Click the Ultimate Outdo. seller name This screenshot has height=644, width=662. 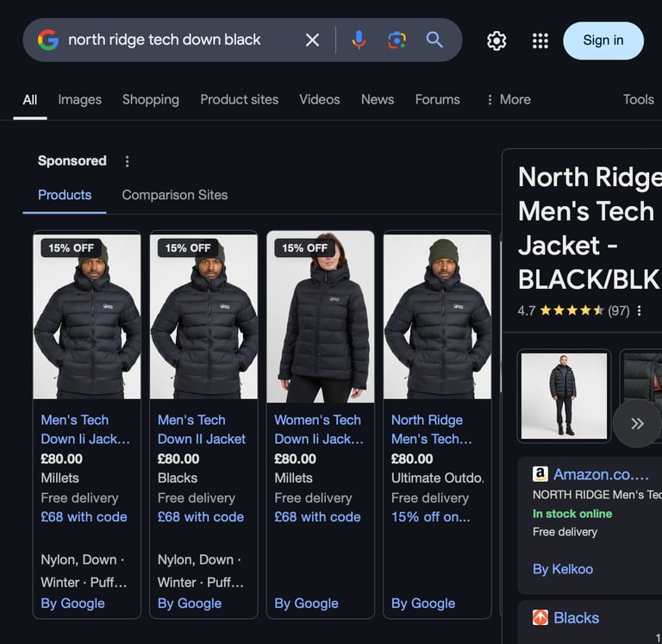tap(438, 478)
